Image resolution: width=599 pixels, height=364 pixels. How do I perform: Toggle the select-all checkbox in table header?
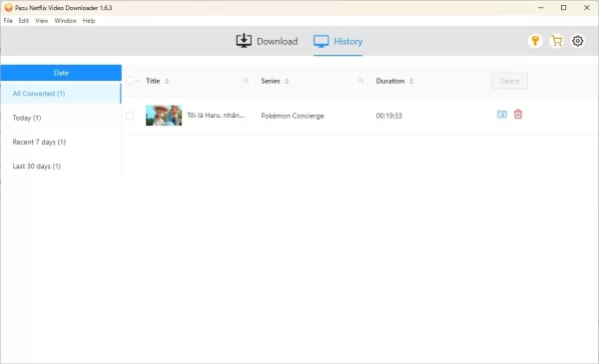pyautogui.click(x=130, y=81)
